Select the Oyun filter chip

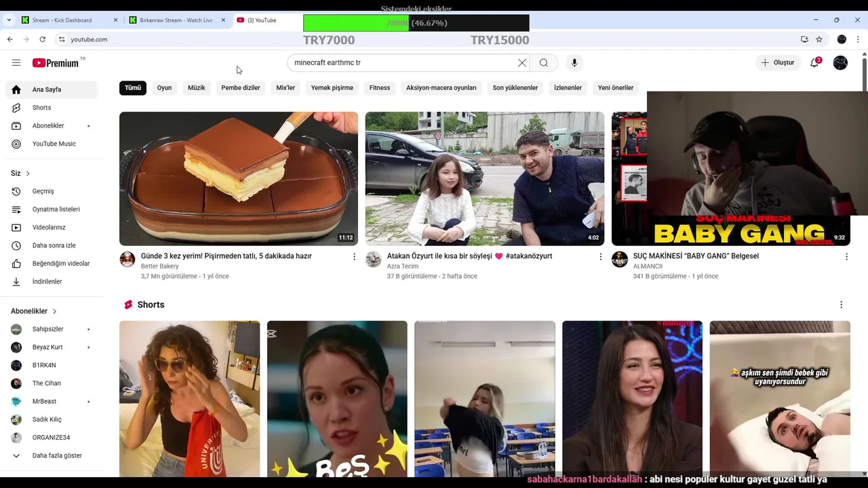[x=164, y=88]
